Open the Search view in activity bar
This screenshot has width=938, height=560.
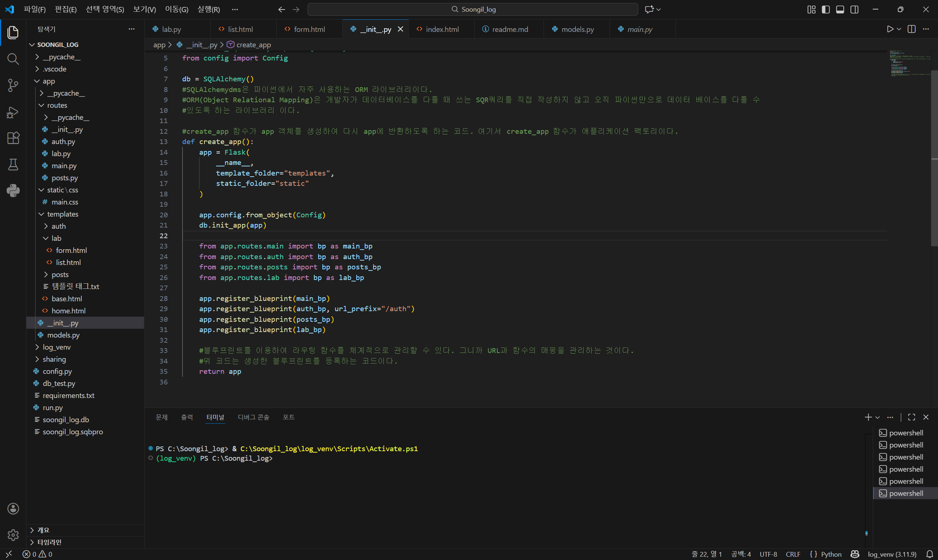click(x=13, y=59)
